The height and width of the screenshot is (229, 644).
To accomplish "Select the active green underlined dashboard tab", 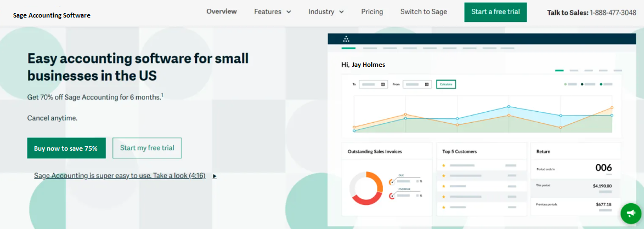I will 348,48.
